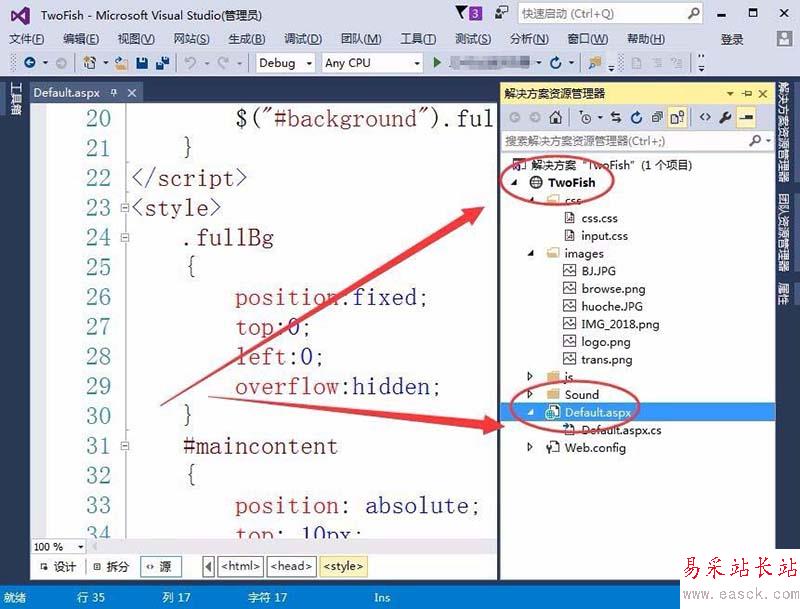The image size is (800, 609).
Task: Open the 工具(T) menu
Action: point(418,39)
